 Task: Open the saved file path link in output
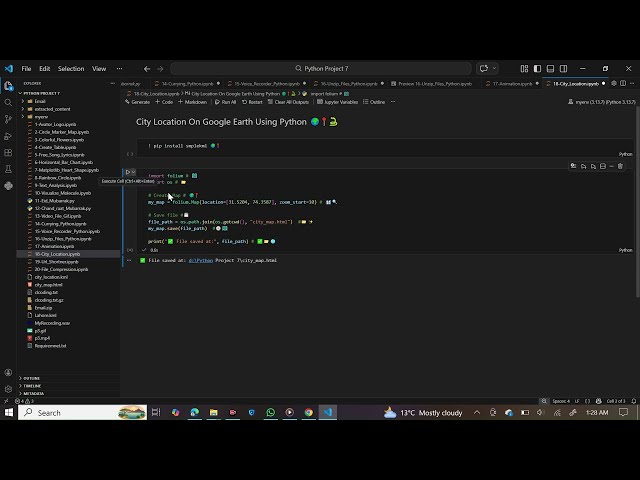(x=200, y=260)
